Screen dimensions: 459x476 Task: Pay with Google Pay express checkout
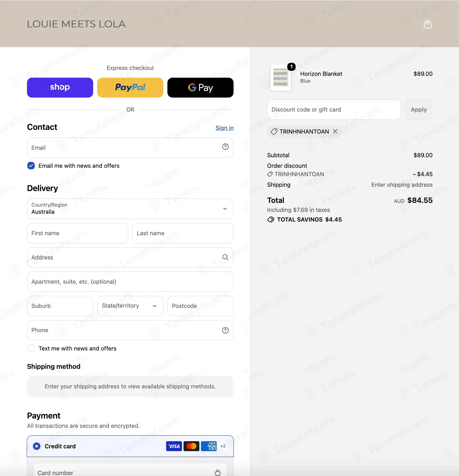pyautogui.click(x=200, y=88)
